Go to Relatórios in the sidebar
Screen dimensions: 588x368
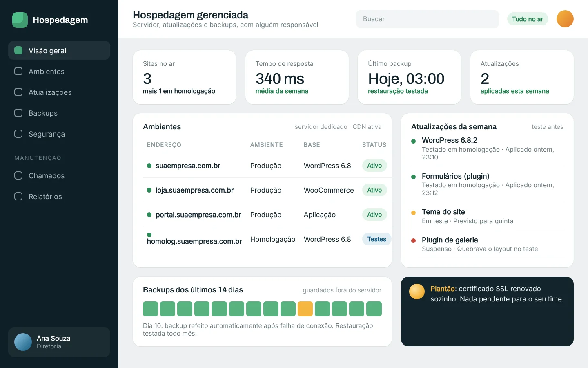[x=59, y=196]
